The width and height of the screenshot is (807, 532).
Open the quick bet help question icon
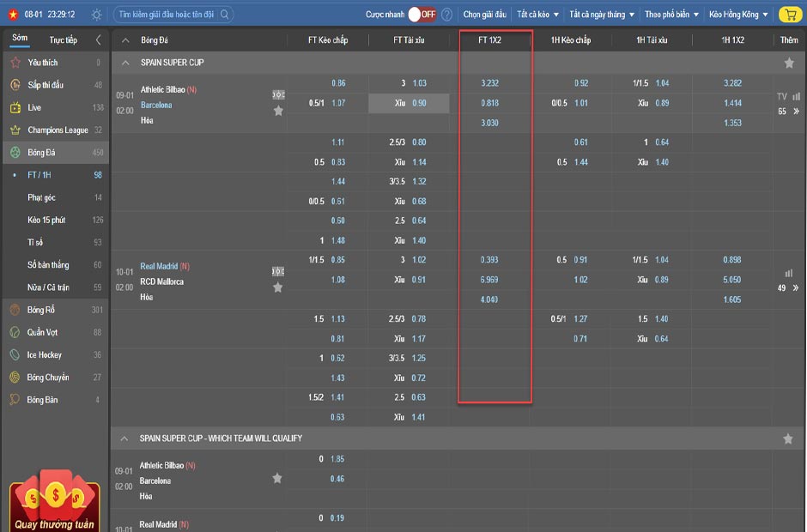446,15
